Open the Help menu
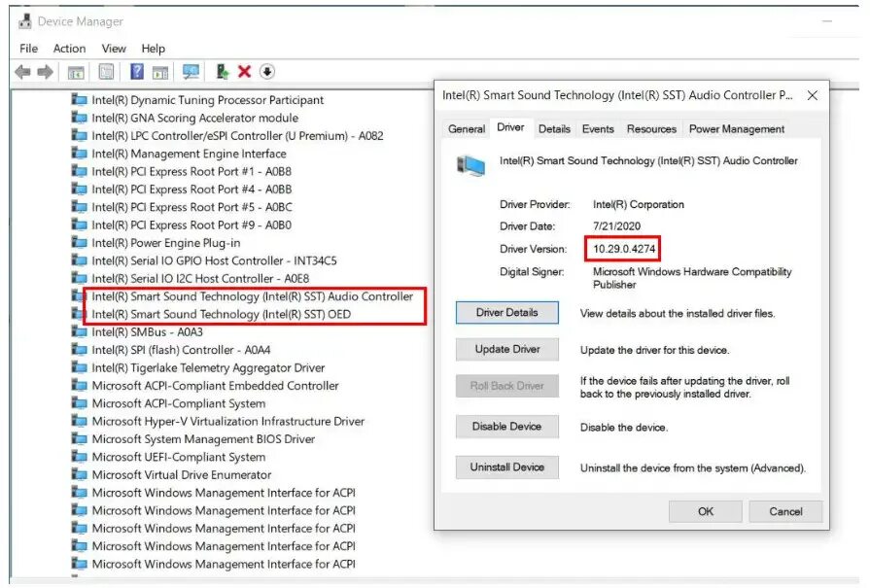This screenshot has width=870, height=588. pyautogui.click(x=154, y=49)
